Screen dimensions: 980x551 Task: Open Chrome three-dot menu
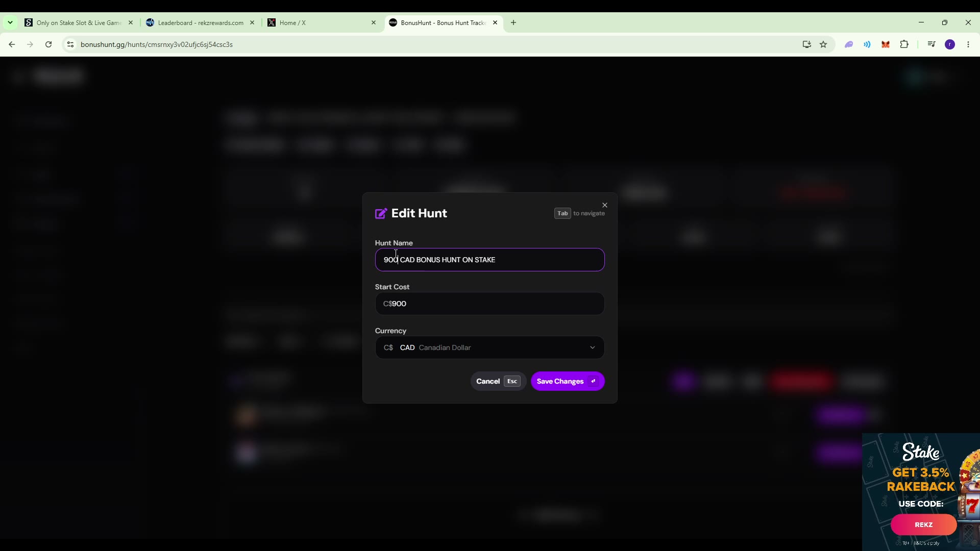pyautogui.click(x=968, y=44)
